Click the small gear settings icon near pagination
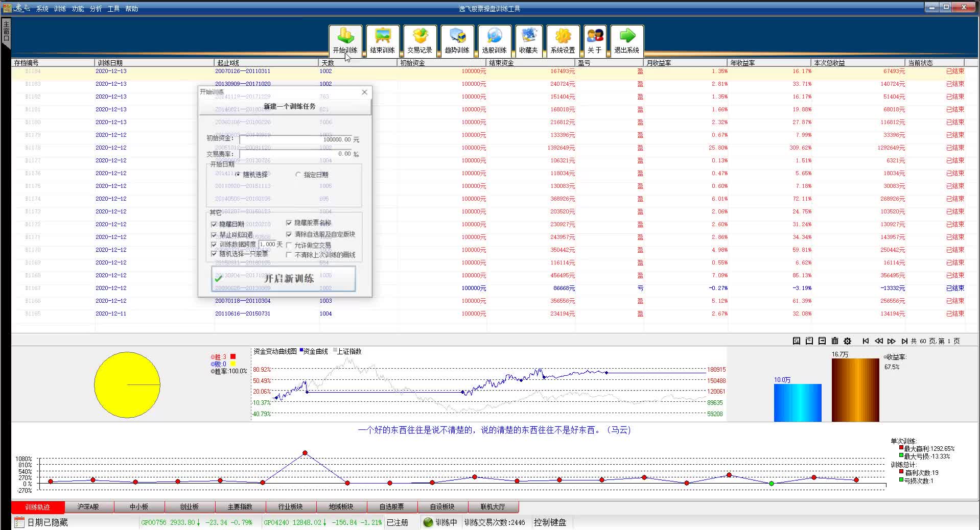This screenshot has height=530, width=980. click(x=848, y=341)
